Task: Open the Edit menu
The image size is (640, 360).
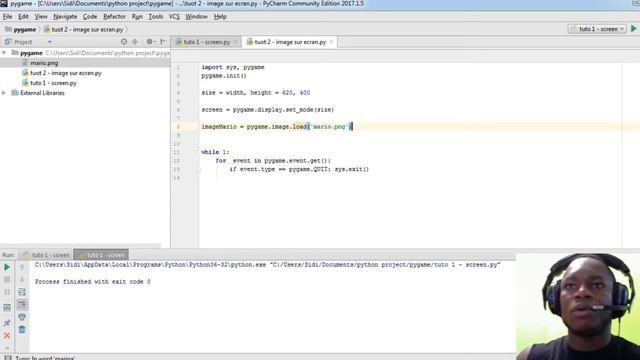Action: 23,17
